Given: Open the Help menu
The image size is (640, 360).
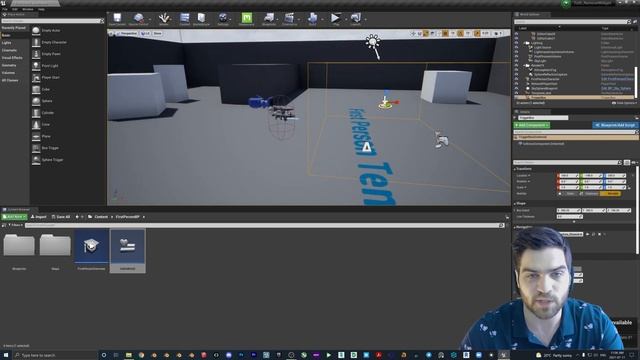Looking at the screenshot, I should tap(41, 9).
